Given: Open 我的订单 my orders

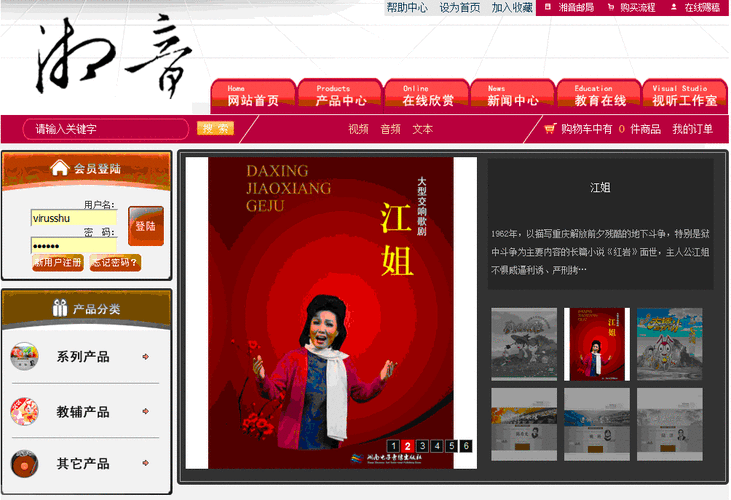Looking at the screenshot, I should click(692, 129).
